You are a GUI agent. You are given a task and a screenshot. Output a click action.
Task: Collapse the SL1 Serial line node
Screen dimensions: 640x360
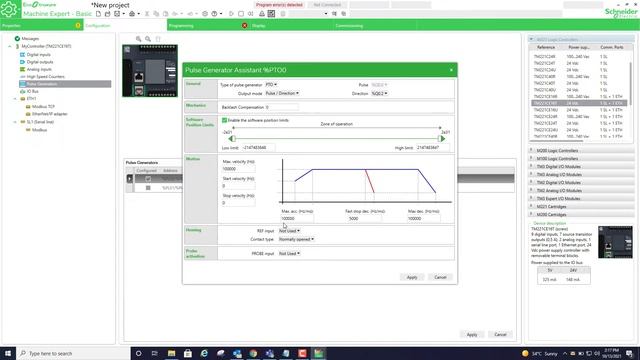point(15,122)
